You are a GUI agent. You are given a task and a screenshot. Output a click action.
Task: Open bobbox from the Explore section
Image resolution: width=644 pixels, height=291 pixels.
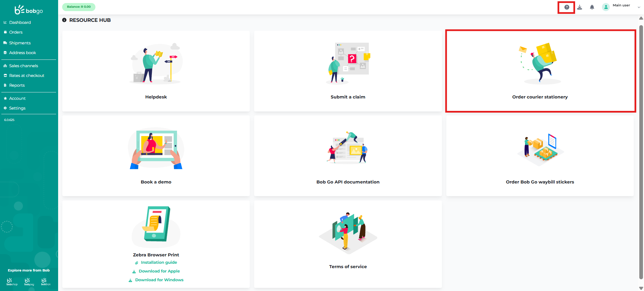tap(46, 282)
